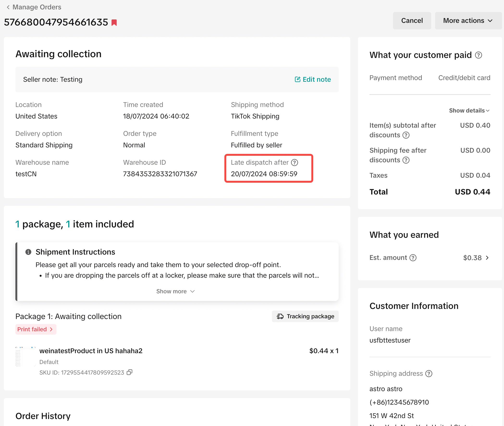This screenshot has width=504, height=426.
Task: Open the Print failed status tag
Action: (36, 329)
